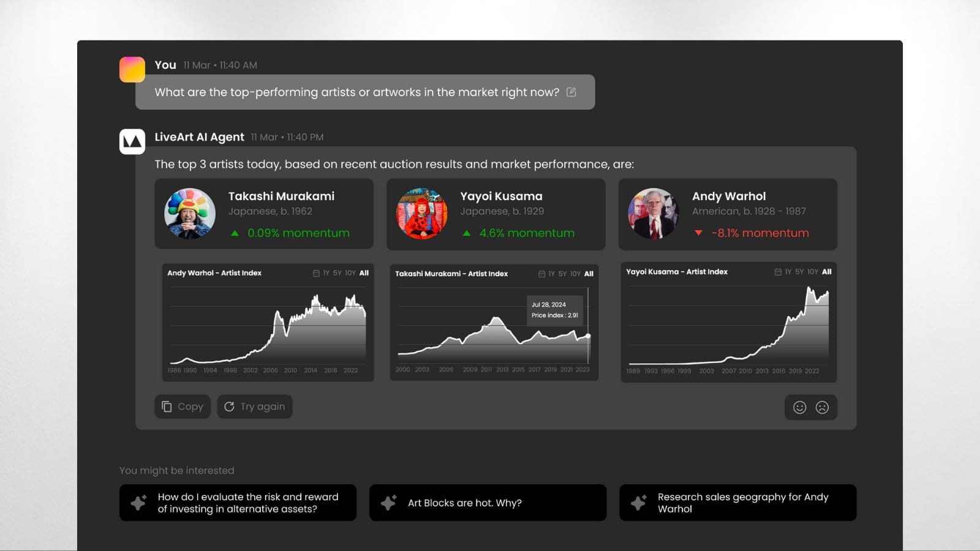Viewport: 980px width, 551px height.
Task: Open calendar icon in Takashi Murakami chart
Action: tap(541, 274)
